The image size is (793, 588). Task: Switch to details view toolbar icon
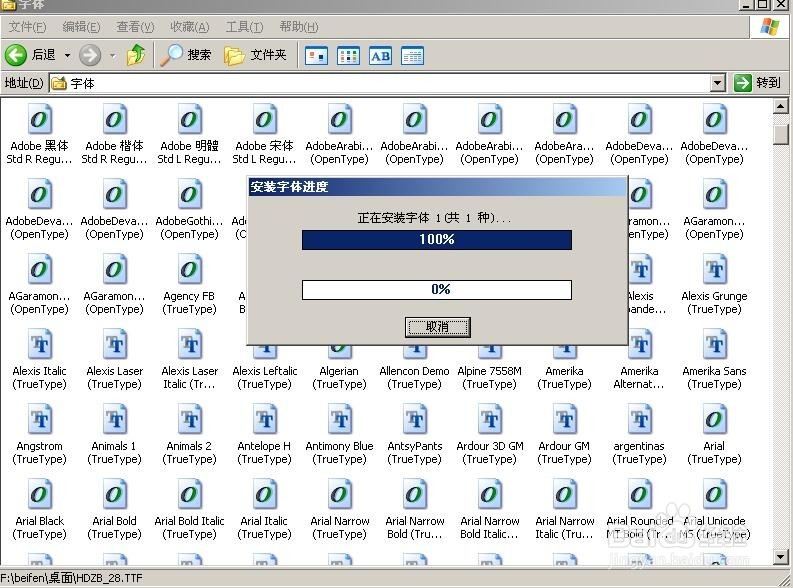tap(412, 56)
